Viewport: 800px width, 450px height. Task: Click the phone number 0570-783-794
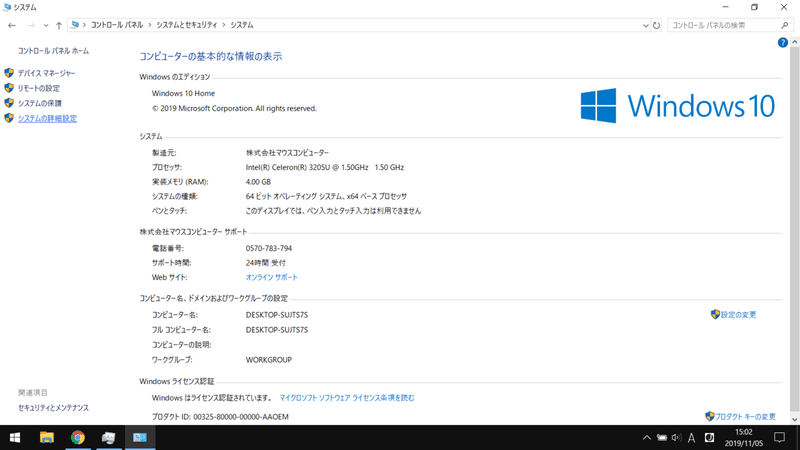tap(269, 248)
